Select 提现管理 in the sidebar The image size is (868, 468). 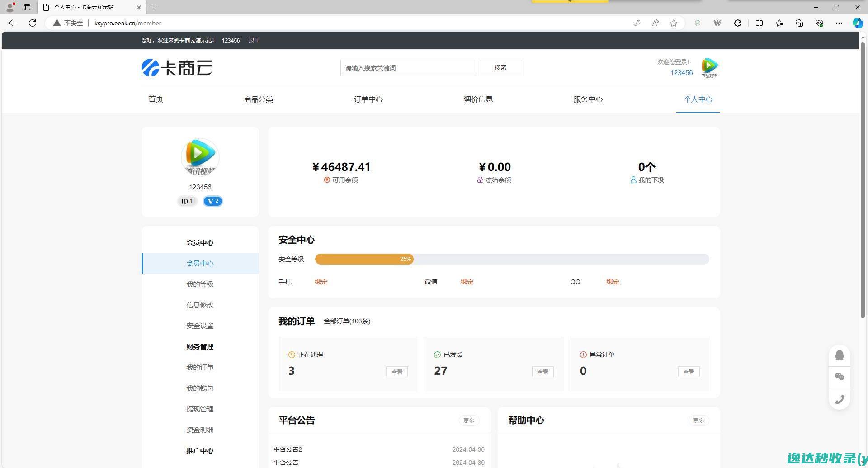click(200, 409)
